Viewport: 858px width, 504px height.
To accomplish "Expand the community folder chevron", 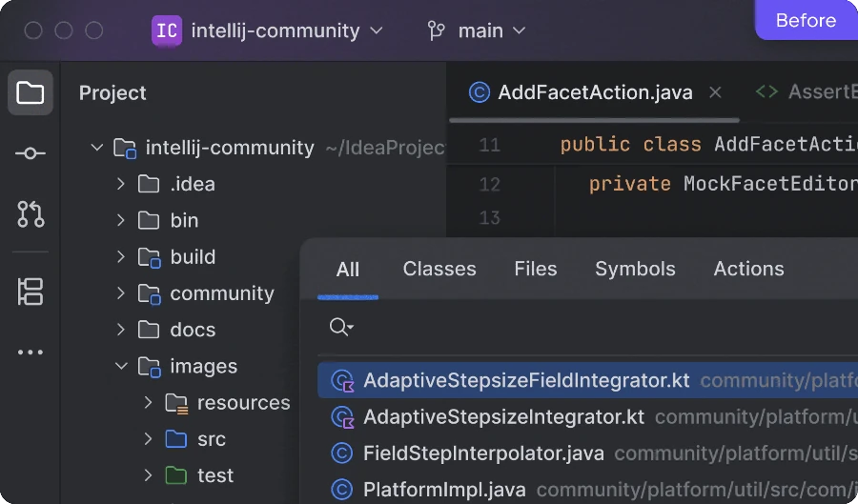I will tap(121, 293).
